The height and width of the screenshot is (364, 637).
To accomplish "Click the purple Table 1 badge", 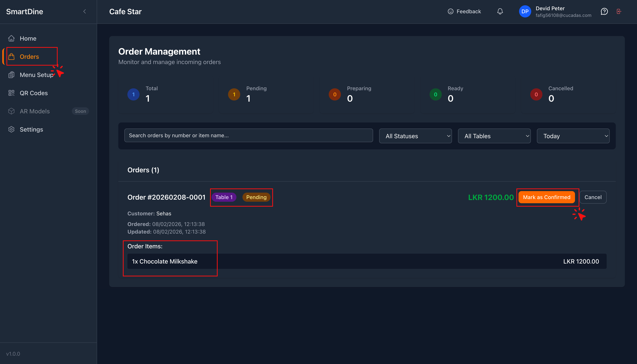I will 224,197.
